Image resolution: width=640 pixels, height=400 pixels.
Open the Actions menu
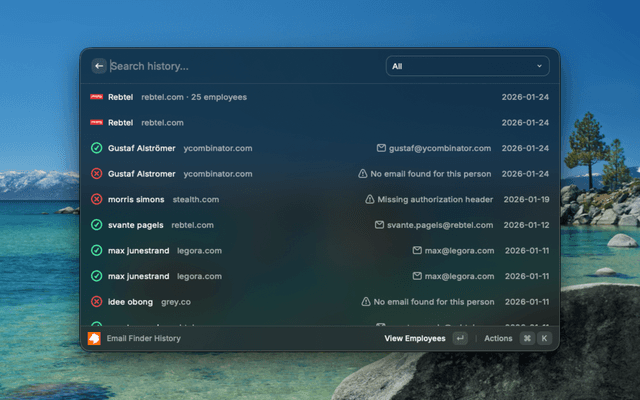click(498, 339)
